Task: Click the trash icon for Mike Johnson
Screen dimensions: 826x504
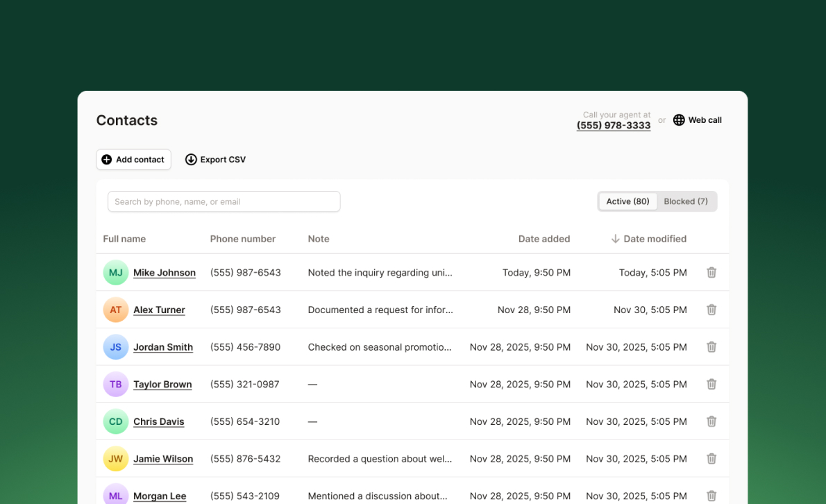Action: coord(711,272)
